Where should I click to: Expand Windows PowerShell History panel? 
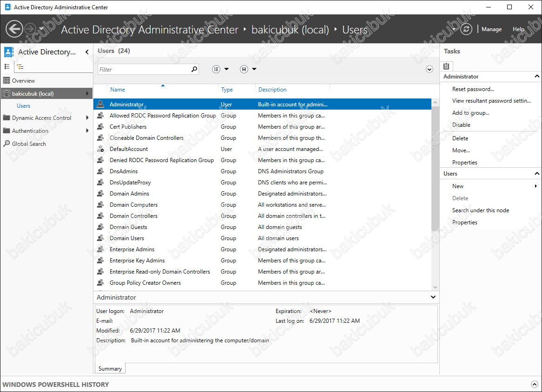[x=534, y=384]
